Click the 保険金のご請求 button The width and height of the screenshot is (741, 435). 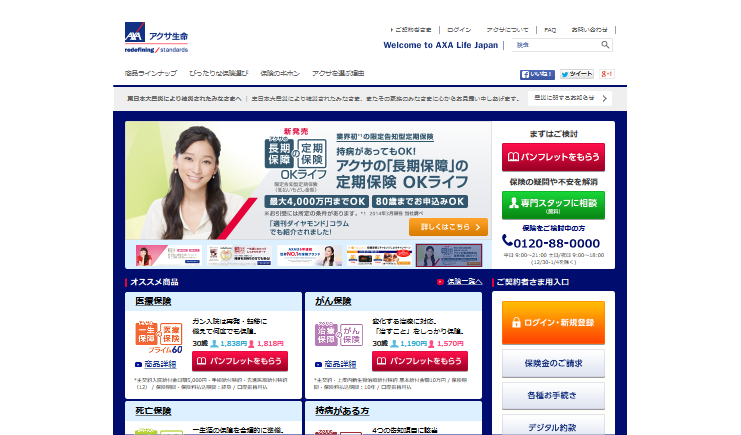pos(553,363)
